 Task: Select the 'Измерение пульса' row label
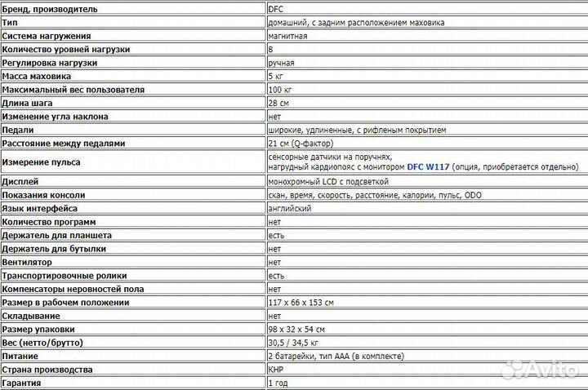[41, 162]
